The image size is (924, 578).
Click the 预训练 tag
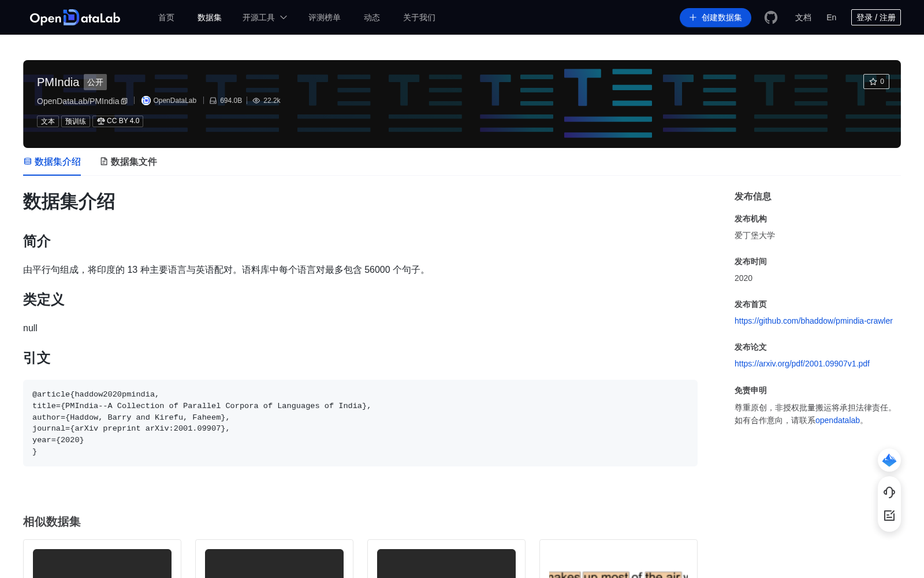[x=76, y=121]
